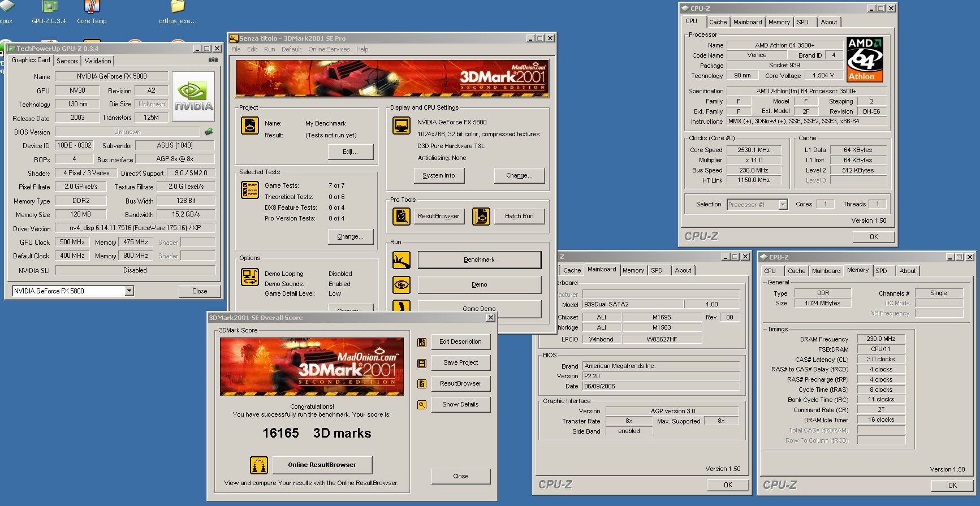
Task: Click Change... button in Display and CPU Settings
Action: [x=519, y=175]
